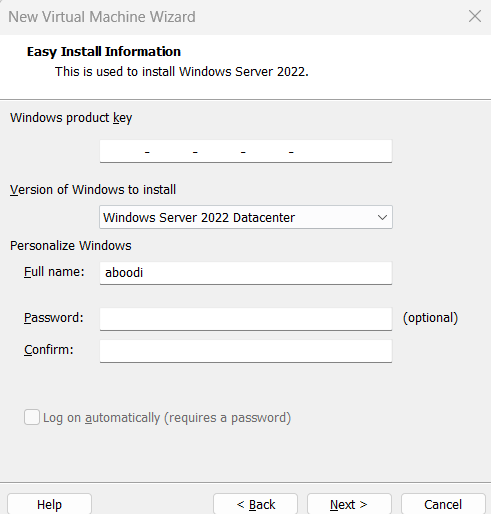Go to the previous step with Back
Viewport: 491px width, 514px height.
tap(255, 504)
